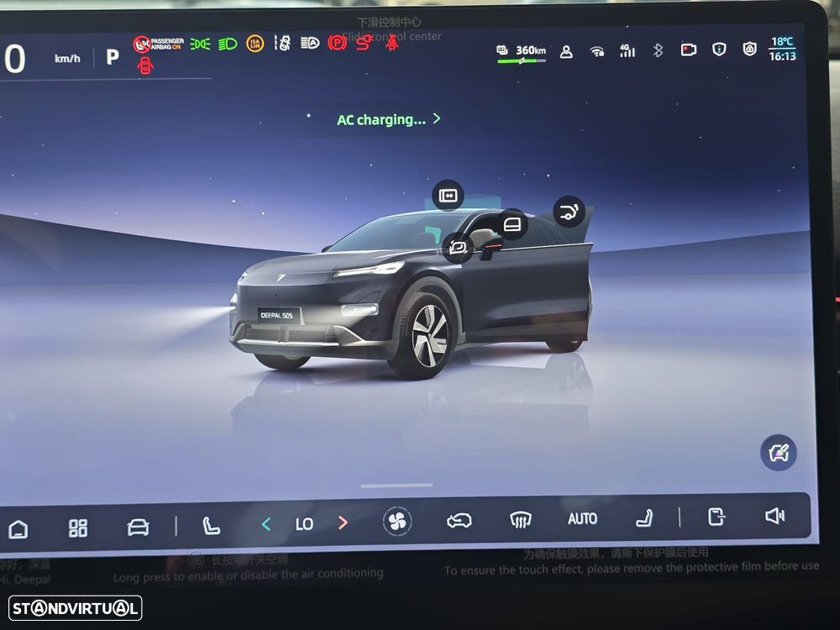Image resolution: width=840 pixels, height=630 pixels.
Task: Tap the passenger airbag ON indicator
Action: (x=159, y=44)
